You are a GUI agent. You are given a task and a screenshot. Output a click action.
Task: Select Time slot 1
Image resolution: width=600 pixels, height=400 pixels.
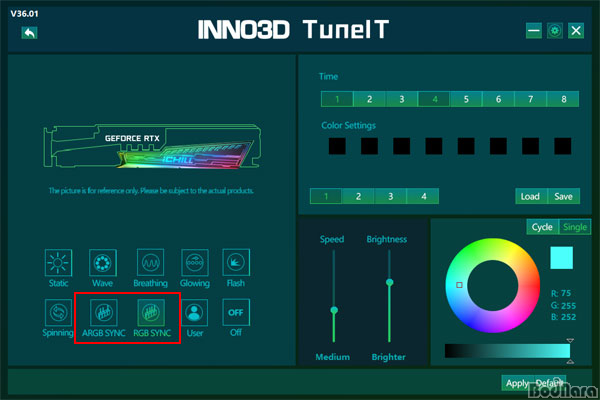click(337, 99)
